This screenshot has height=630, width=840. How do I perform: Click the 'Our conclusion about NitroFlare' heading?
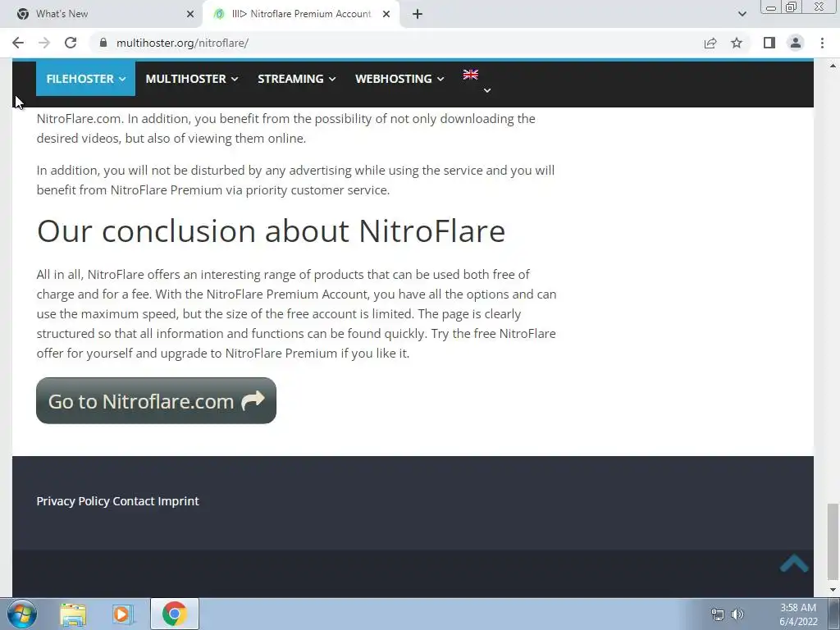[x=271, y=231]
